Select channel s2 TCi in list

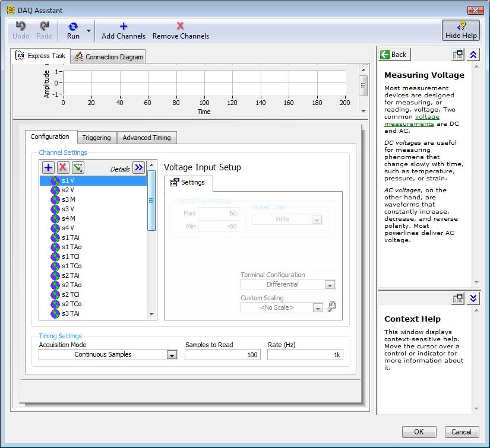click(93, 294)
